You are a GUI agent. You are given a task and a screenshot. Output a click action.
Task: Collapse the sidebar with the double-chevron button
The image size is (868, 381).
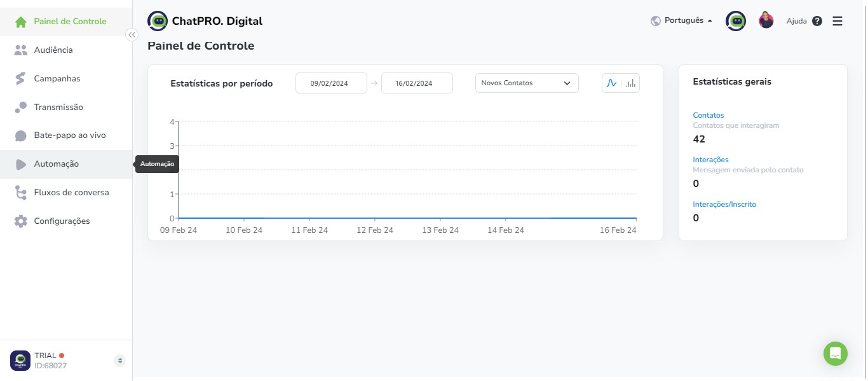(132, 35)
